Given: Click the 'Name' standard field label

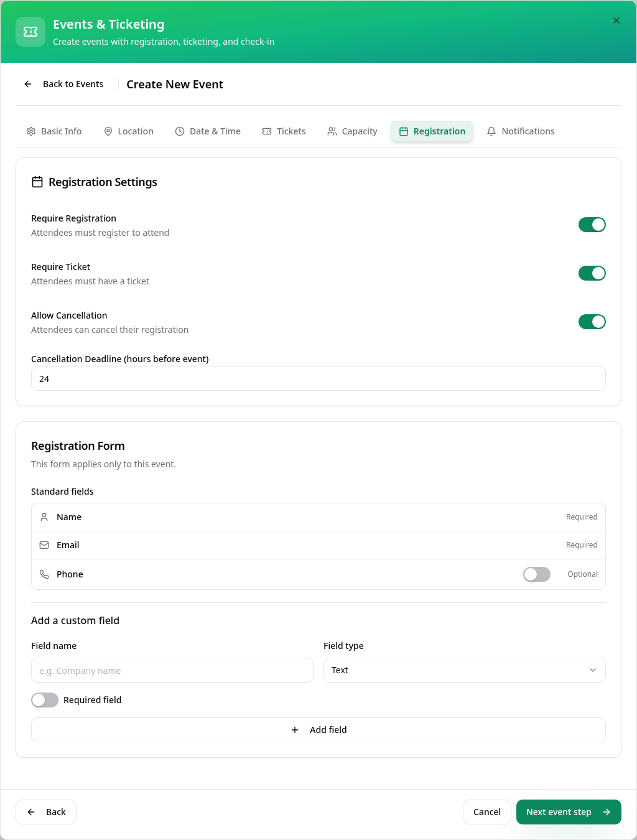Looking at the screenshot, I should (69, 517).
